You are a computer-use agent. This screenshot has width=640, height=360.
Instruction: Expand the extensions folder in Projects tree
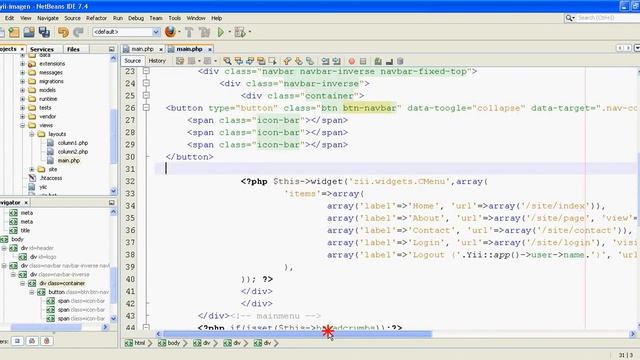[x=22, y=64]
